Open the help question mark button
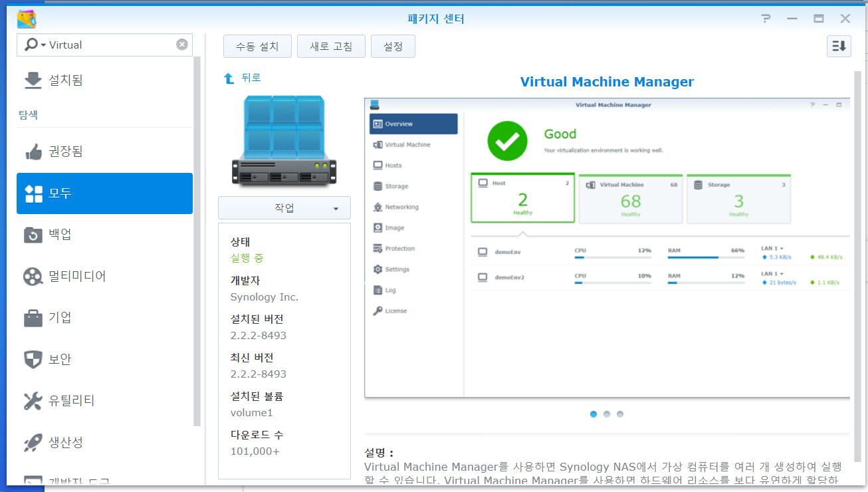The width and height of the screenshot is (868, 492). 766,19
